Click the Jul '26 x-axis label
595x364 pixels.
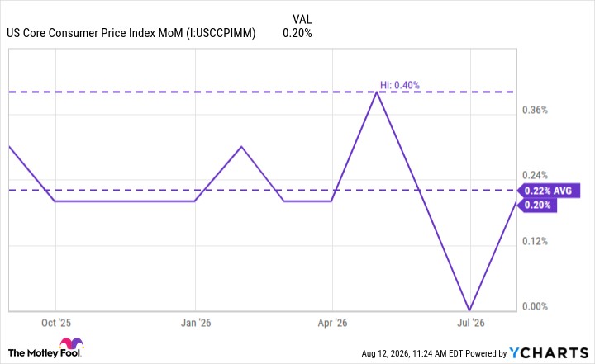pyautogui.click(x=470, y=323)
